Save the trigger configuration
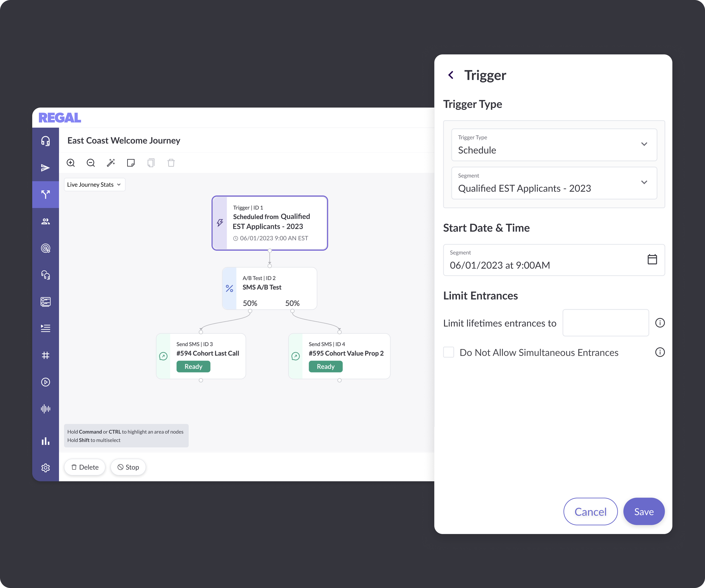Image resolution: width=705 pixels, height=588 pixels. tap(643, 511)
